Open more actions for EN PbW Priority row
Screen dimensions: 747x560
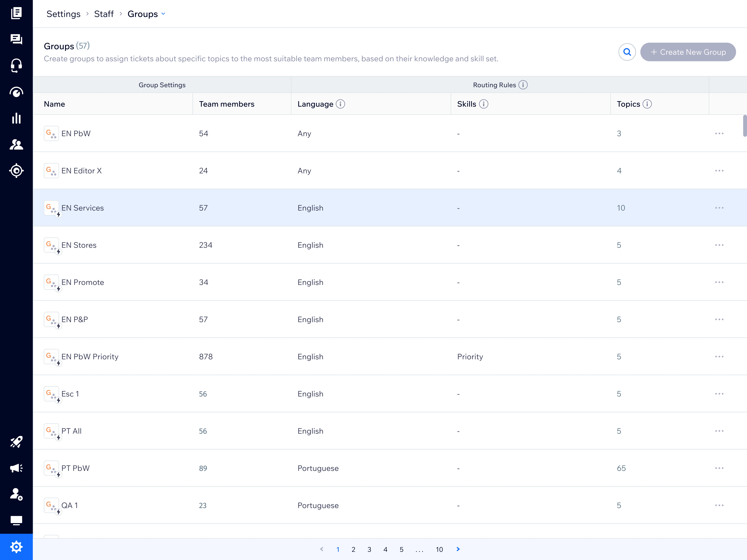(719, 357)
